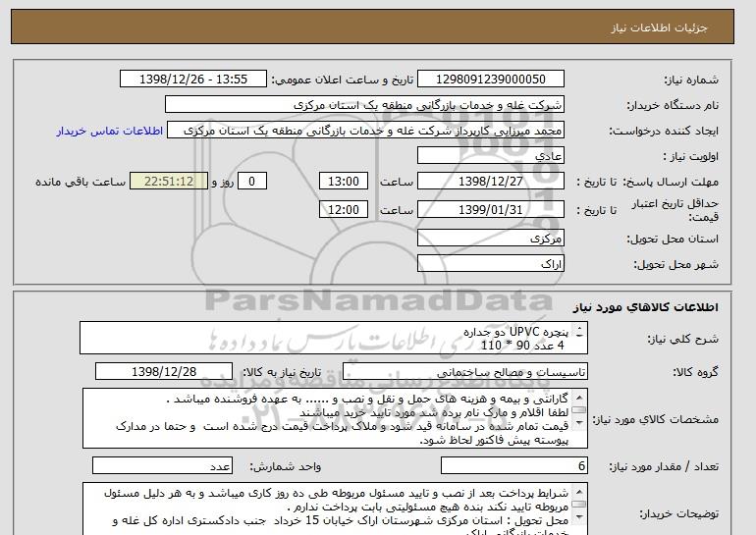Select the buyer notes text area

[335, 508]
